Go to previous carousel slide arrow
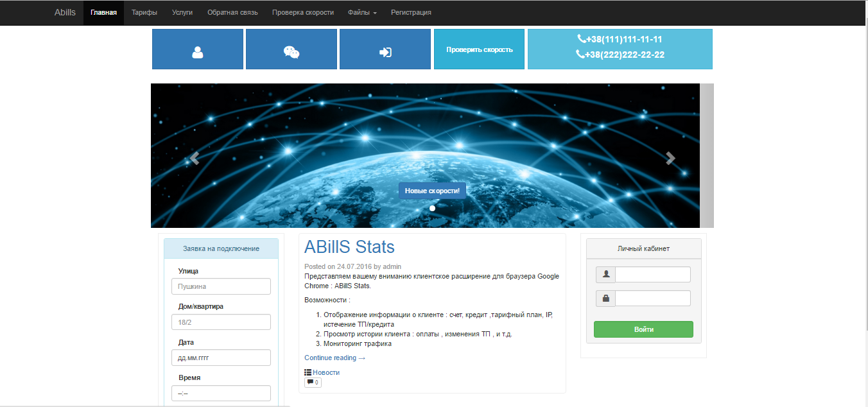This screenshot has width=868, height=407. [195, 159]
